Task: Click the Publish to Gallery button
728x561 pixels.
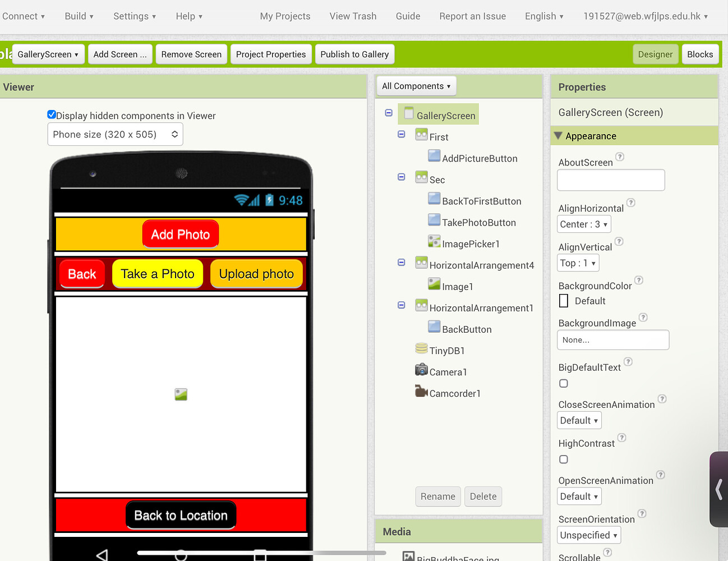Action: coord(354,54)
